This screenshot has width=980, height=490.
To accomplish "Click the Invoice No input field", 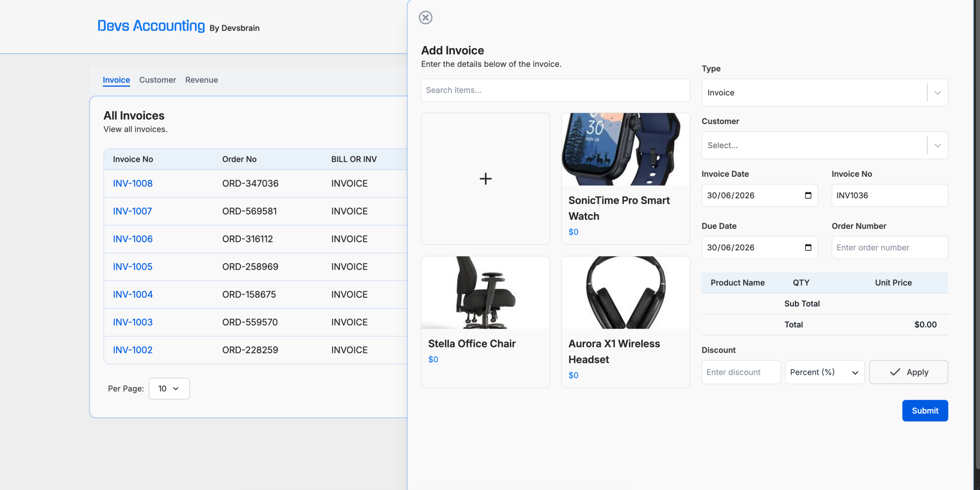I will [890, 195].
